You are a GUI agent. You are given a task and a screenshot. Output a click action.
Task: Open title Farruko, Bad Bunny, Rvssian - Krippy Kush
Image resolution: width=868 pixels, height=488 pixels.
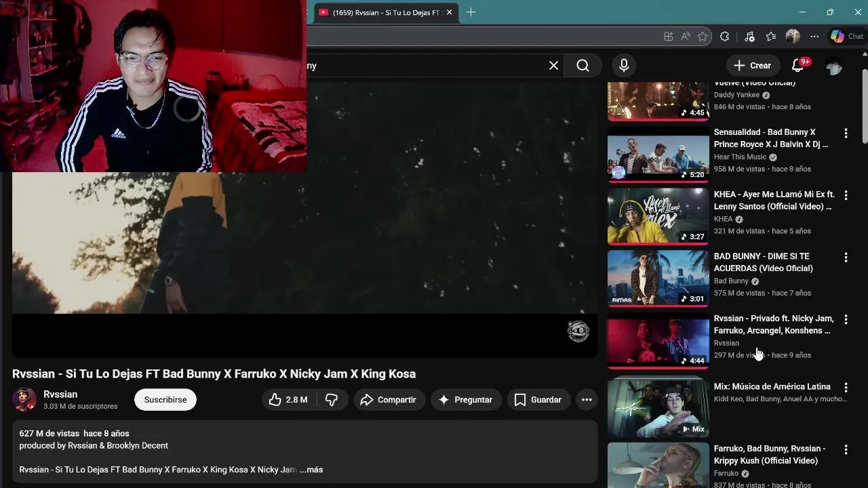tap(770, 455)
